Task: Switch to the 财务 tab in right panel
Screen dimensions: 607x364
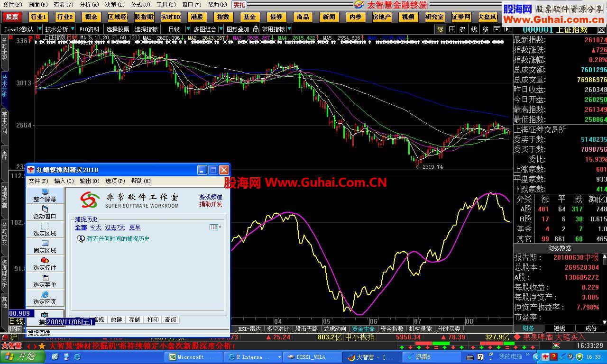Action: 528,328
